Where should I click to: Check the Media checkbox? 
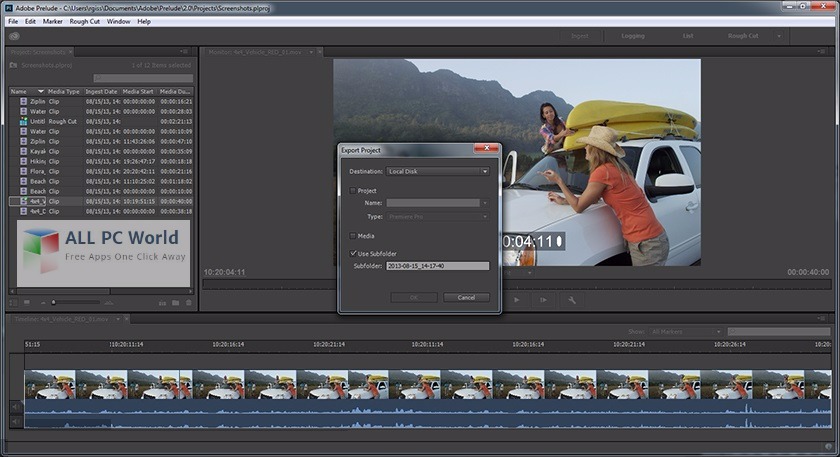(x=352, y=236)
